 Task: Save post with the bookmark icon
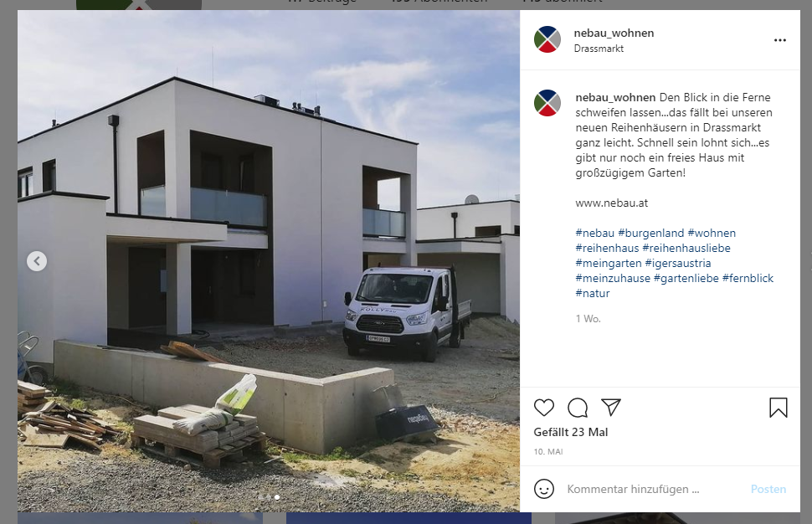point(779,408)
